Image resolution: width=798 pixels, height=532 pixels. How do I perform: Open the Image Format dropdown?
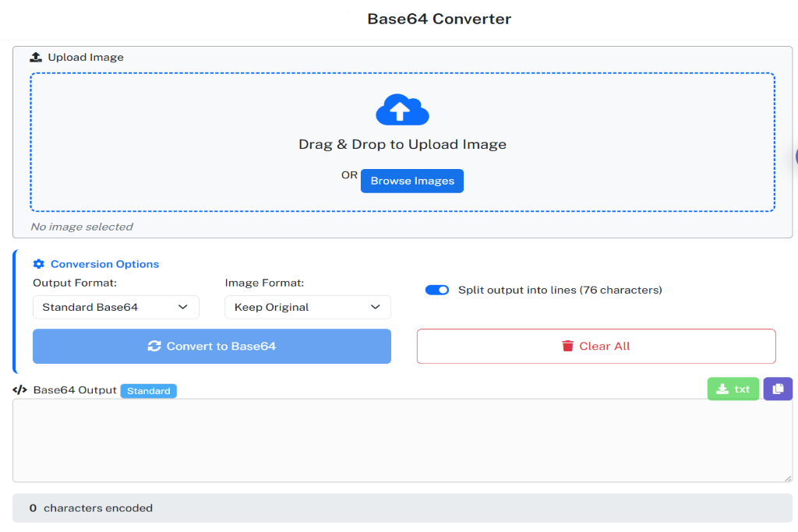click(x=308, y=307)
